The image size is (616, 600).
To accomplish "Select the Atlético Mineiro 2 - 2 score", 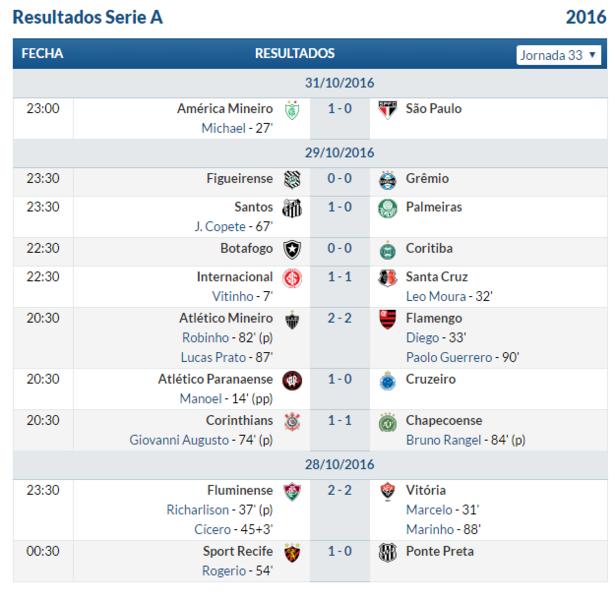I will (340, 318).
